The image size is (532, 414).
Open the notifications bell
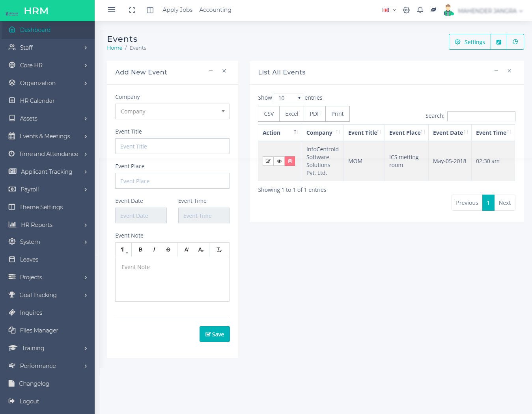420,10
